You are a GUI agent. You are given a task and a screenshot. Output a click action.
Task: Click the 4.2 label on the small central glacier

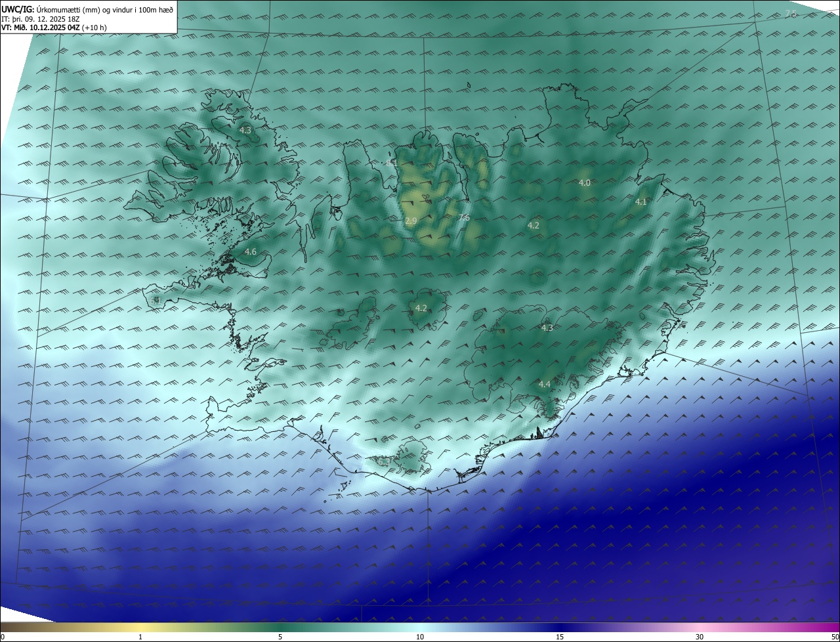pyautogui.click(x=421, y=308)
